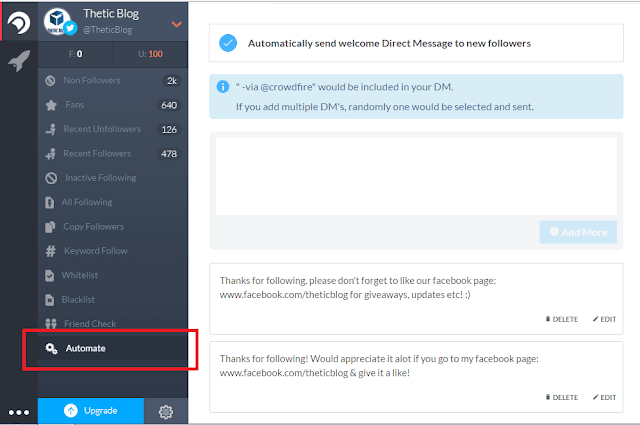Click the 478 Recent Followers badge

click(x=169, y=154)
